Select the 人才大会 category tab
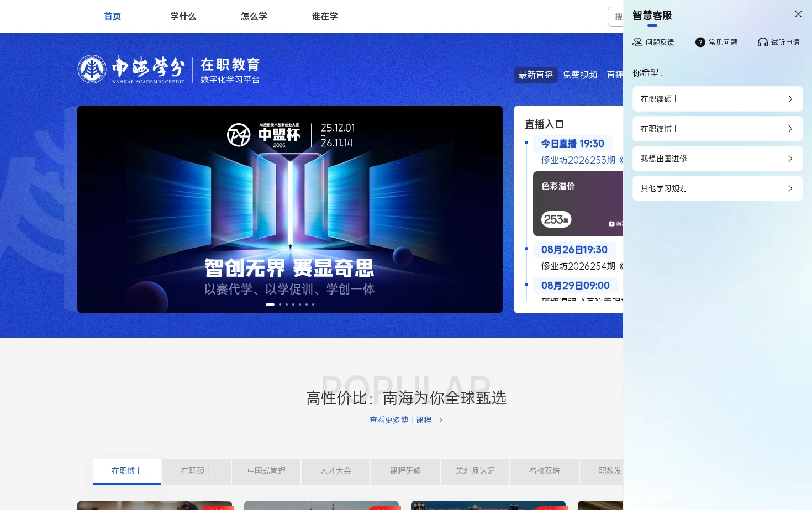 [x=336, y=471]
